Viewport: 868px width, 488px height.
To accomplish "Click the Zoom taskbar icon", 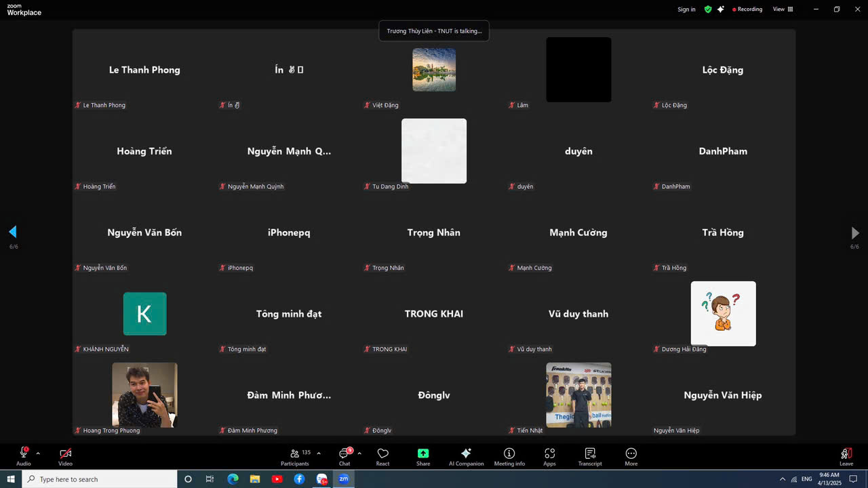I will tap(344, 479).
